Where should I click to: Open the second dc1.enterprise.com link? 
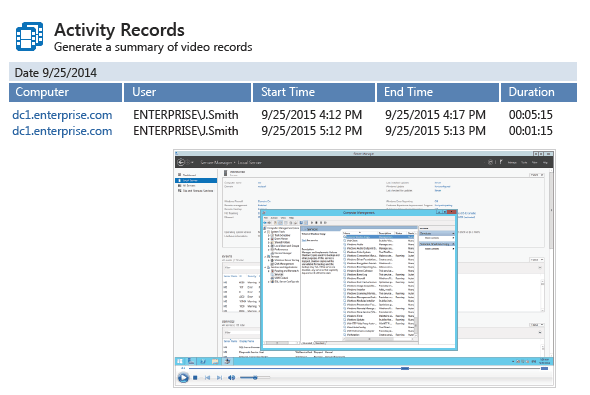62,131
